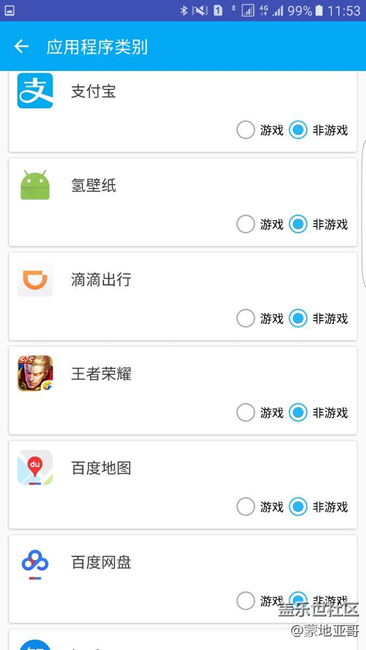Tap the 王者荣耀 game icon

(35, 373)
